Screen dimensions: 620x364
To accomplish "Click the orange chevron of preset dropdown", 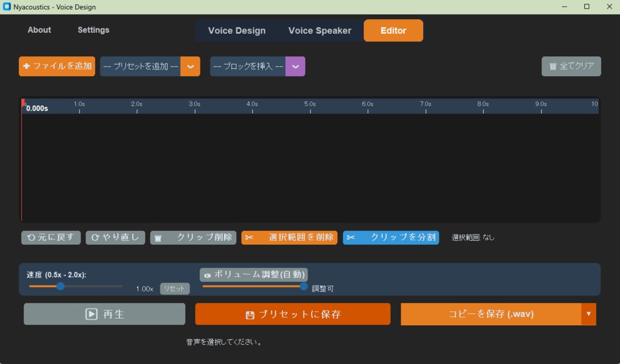I will 191,67.
